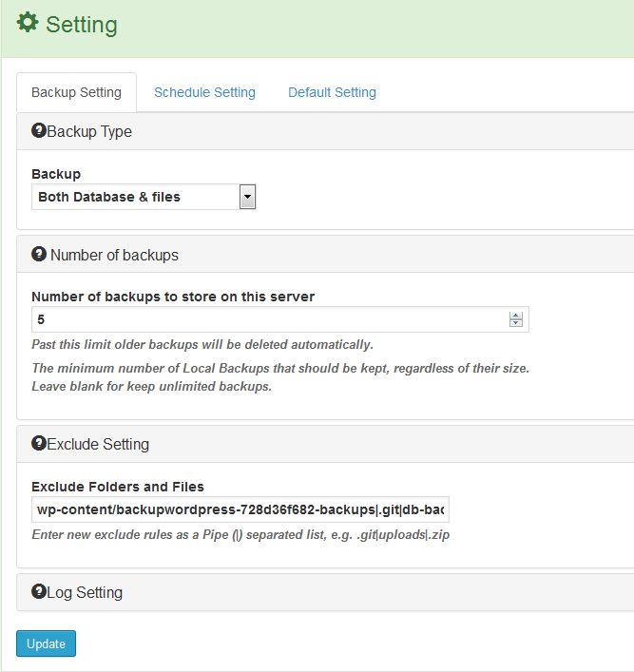Image resolution: width=634 pixels, height=672 pixels.
Task: Open the Backup type dropdown
Action: 246,197
